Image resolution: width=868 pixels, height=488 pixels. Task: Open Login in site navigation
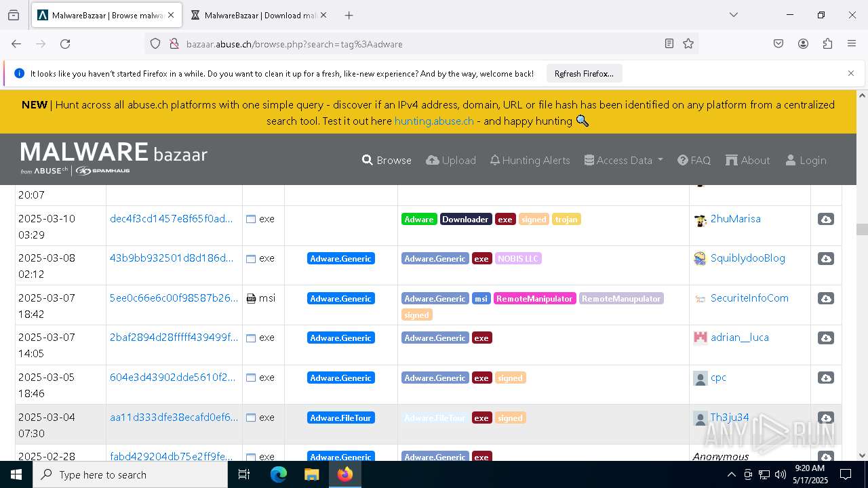806,161
